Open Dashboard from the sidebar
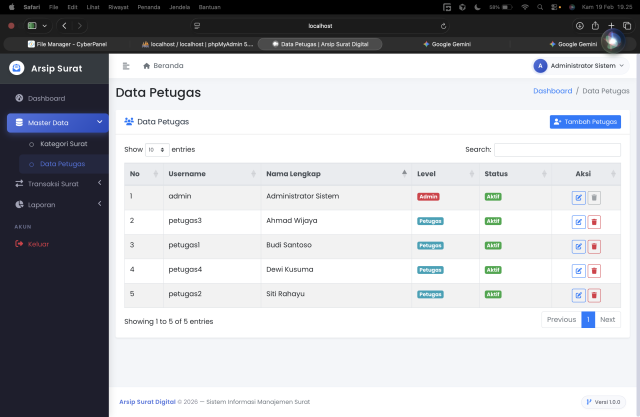 46,98
